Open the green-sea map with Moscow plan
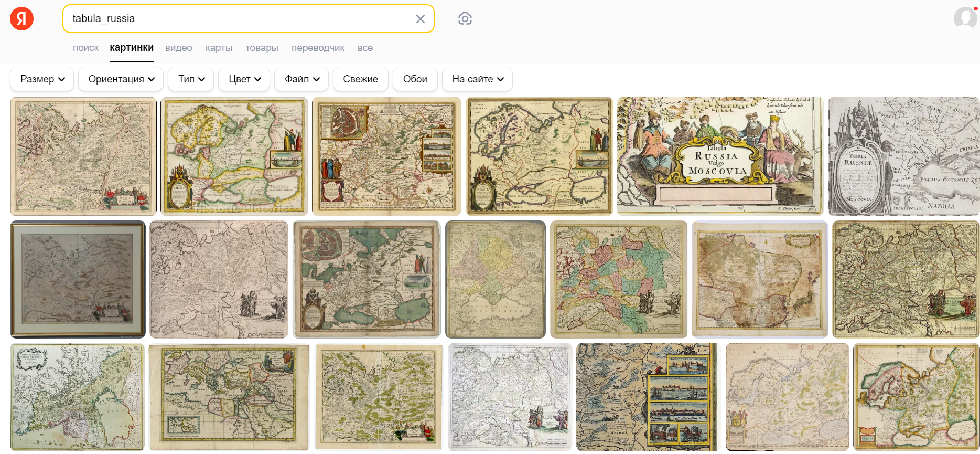Image resolution: width=980 pixels, height=454 pixels. pos(367,279)
